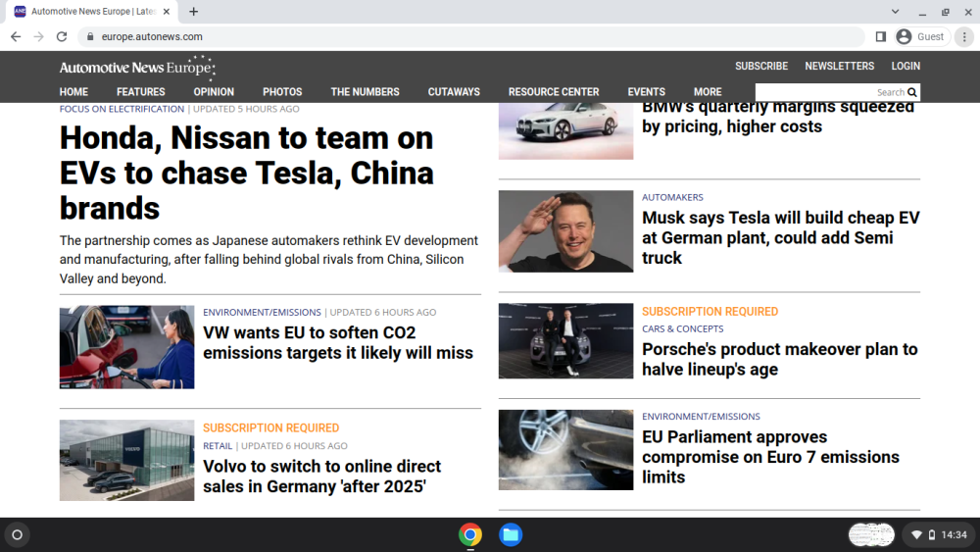Open the VW CO2 emissions targets headline
Image resolution: width=980 pixels, height=552 pixels.
[338, 342]
